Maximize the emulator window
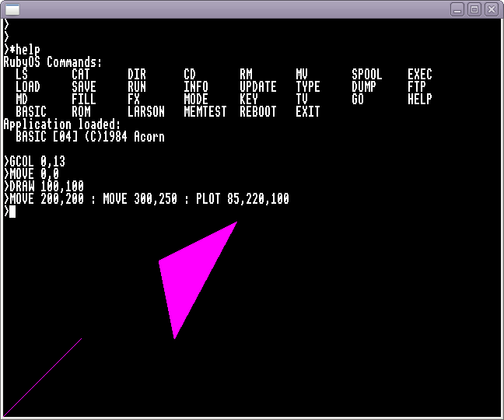504x420 pixels. 474,9
